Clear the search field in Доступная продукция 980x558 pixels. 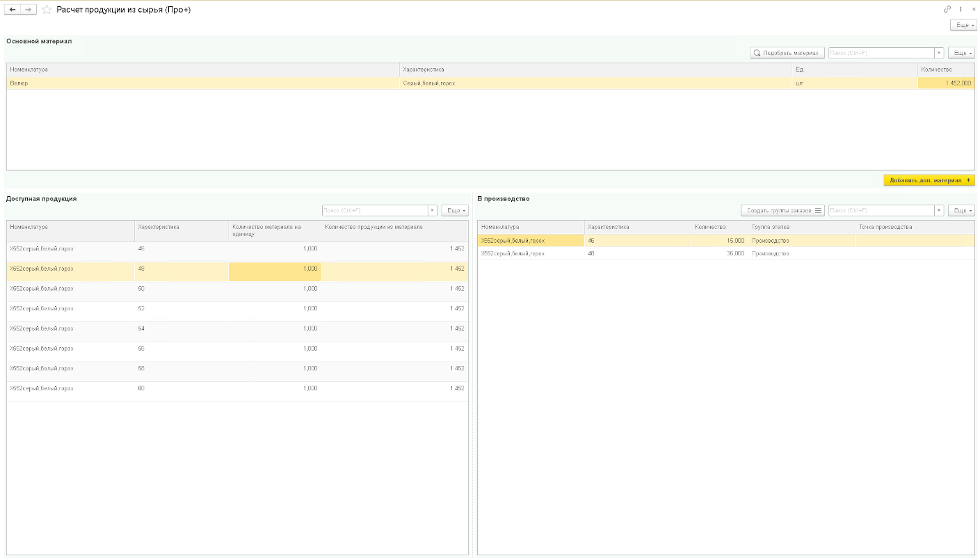click(x=432, y=210)
